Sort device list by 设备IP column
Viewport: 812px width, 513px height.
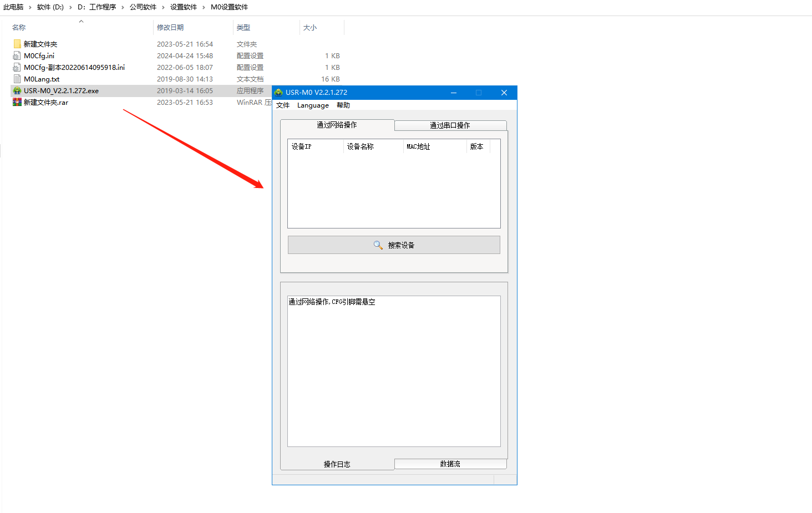tap(316, 146)
